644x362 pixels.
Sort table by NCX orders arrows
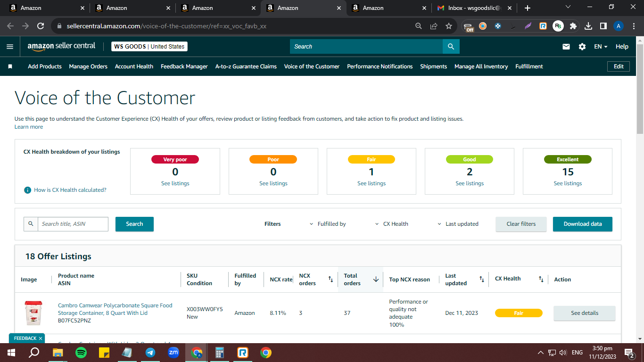click(330, 280)
